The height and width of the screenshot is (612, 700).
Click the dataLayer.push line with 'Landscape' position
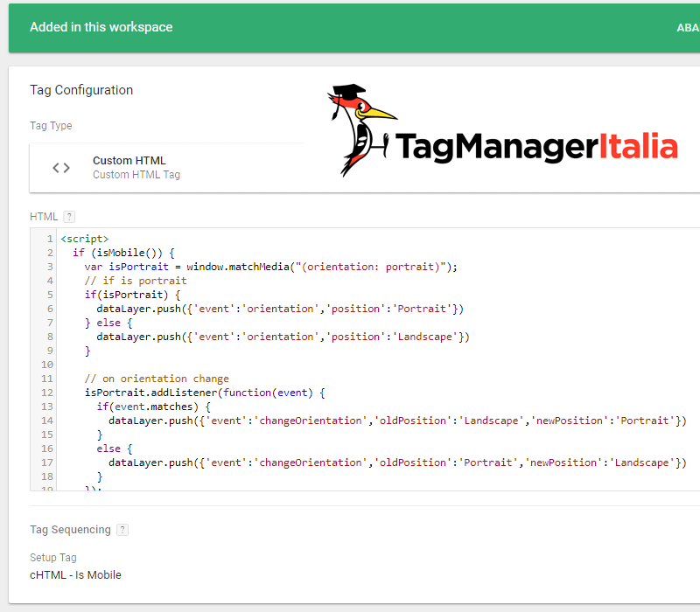[x=283, y=337]
